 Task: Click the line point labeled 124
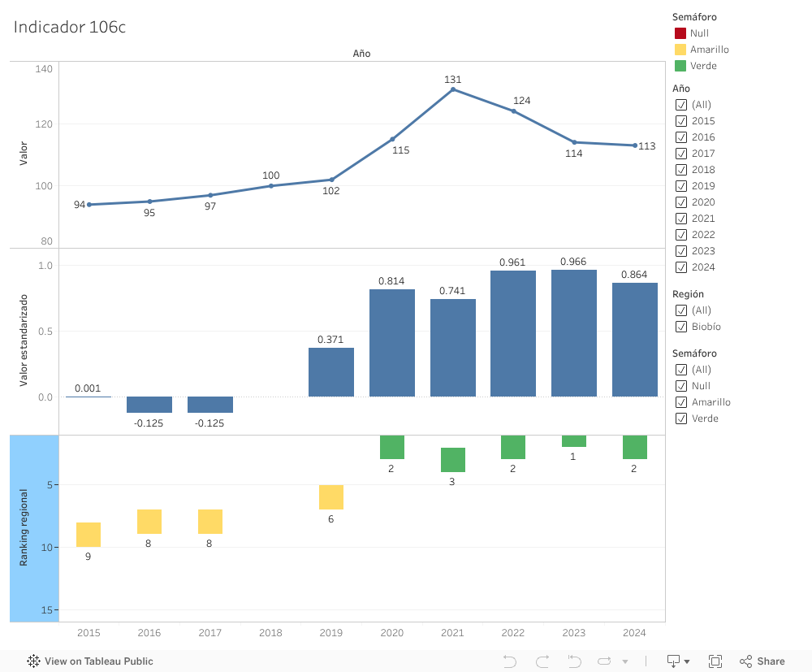(514, 111)
